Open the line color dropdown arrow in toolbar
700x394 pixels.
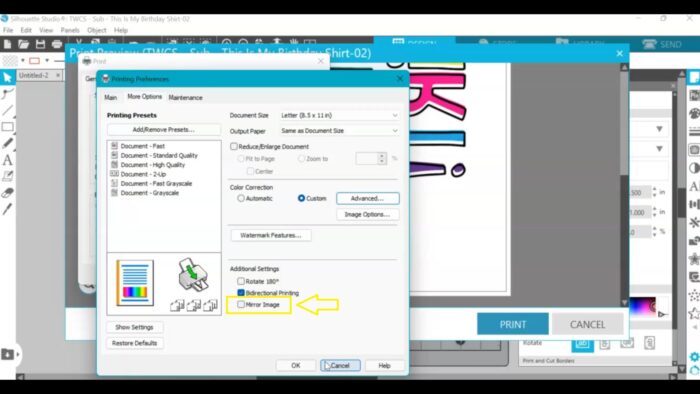click(x=47, y=60)
